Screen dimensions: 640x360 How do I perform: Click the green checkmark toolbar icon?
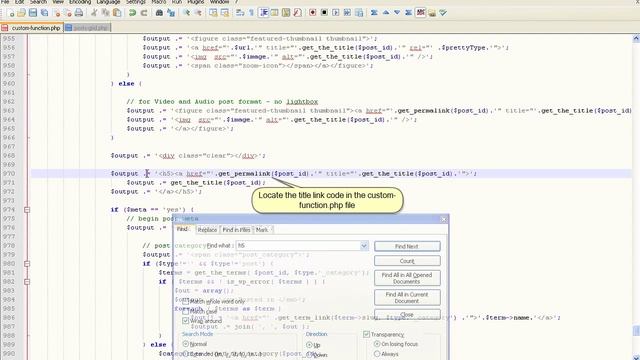(x=443, y=13)
